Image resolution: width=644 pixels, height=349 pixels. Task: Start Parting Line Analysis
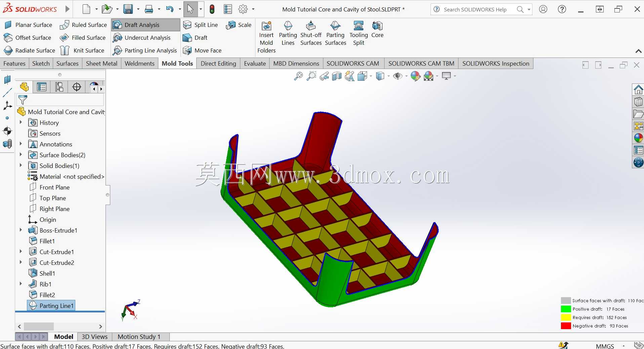click(145, 50)
